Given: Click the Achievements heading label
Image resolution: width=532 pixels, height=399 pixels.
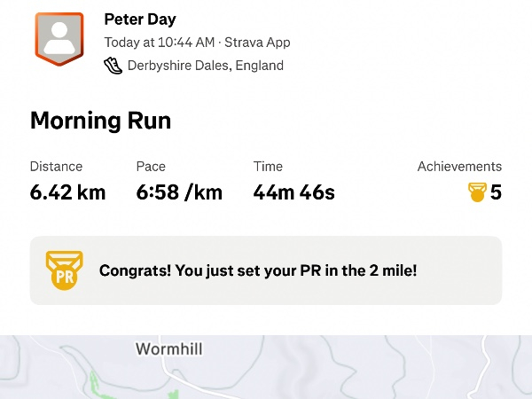Looking at the screenshot, I should [x=459, y=166].
